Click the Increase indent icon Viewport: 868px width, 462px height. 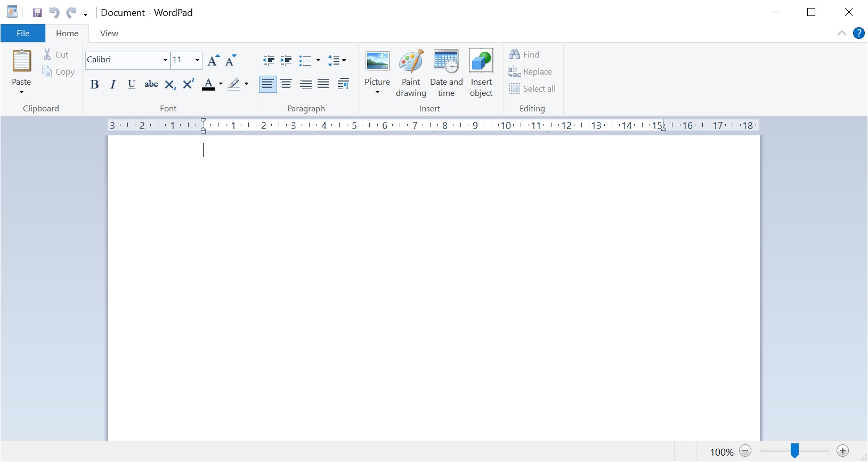pos(286,60)
